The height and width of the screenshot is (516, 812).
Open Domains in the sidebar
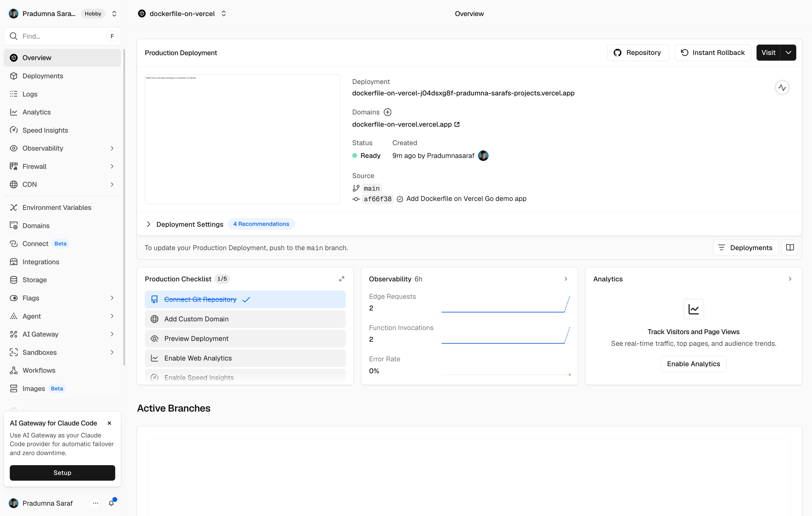click(62, 226)
